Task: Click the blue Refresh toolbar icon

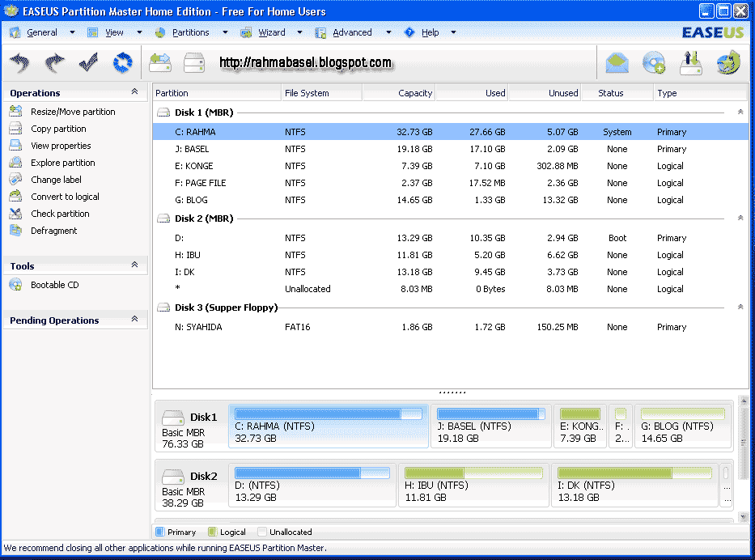Action: [123, 63]
